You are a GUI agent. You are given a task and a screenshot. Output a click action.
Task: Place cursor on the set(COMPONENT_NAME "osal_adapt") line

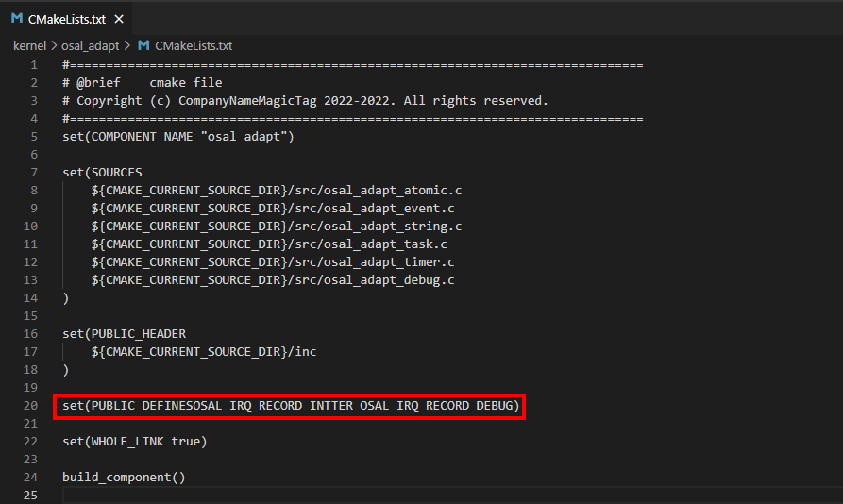point(178,137)
